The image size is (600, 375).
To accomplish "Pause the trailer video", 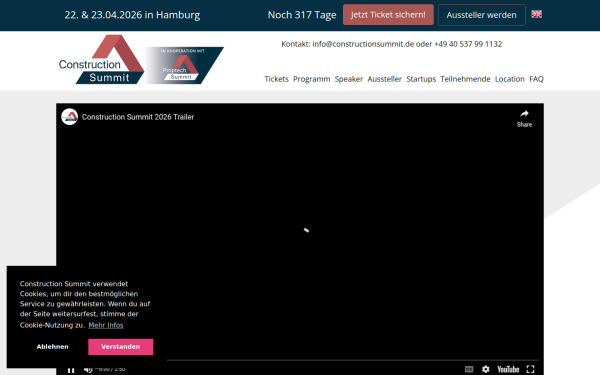I will point(71,370).
